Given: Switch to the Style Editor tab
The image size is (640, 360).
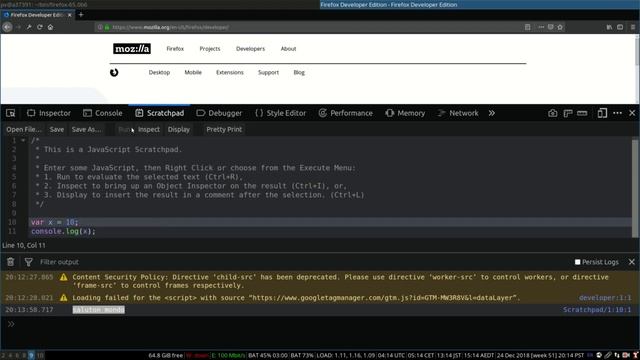Looking at the screenshot, I should pyautogui.click(x=280, y=113).
